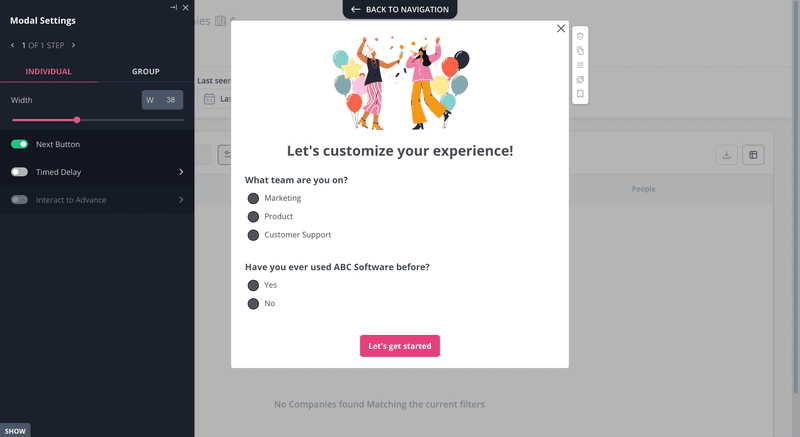Enable the Timed Delay toggle
This screenshot has width=800, height=437.
[x=19, y=172]
